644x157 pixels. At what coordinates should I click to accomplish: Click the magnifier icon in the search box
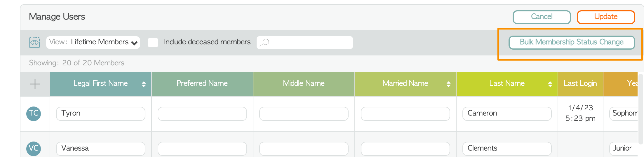pyautogui.click(x=264, y=43)
